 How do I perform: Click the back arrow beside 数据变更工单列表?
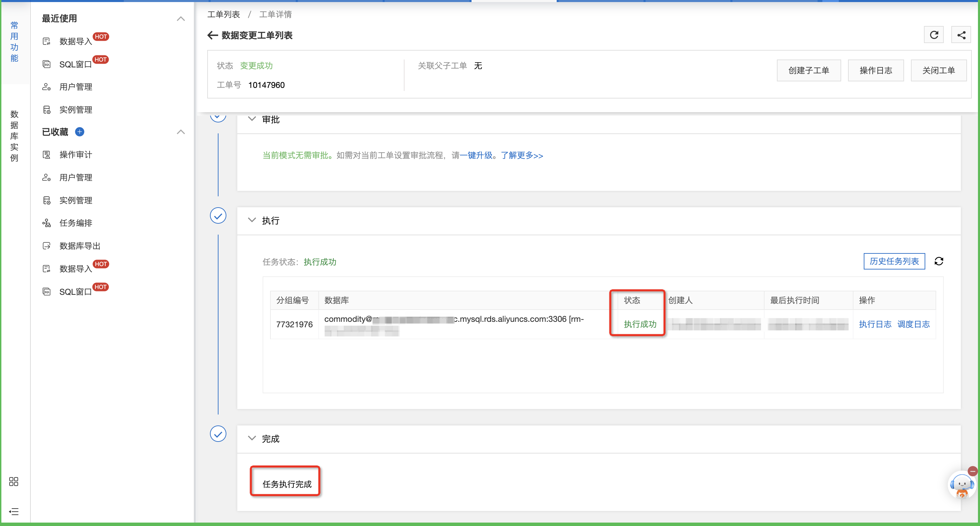pos(212,35)
